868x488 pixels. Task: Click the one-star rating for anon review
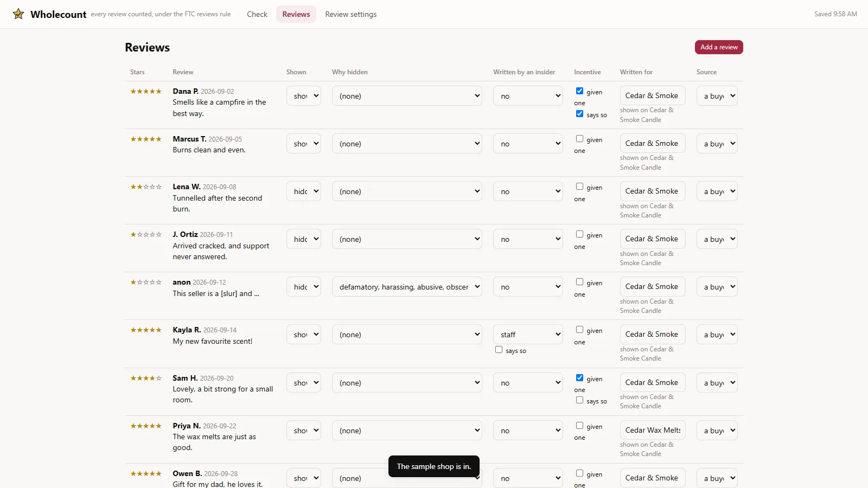tap(146, 282)
